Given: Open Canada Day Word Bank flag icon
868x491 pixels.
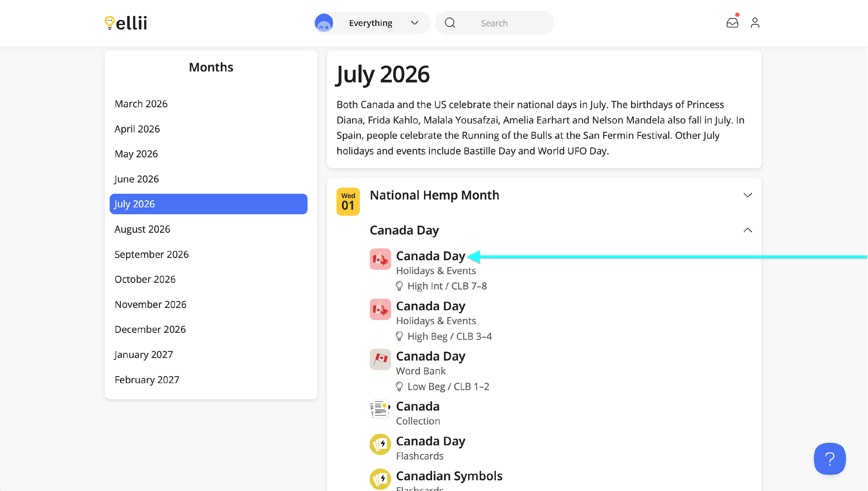Looking at the screenshot, I should 380,359.
